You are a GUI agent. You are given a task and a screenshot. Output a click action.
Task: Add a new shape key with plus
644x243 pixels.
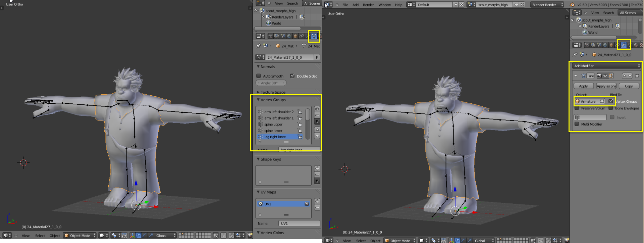(317, 168)
